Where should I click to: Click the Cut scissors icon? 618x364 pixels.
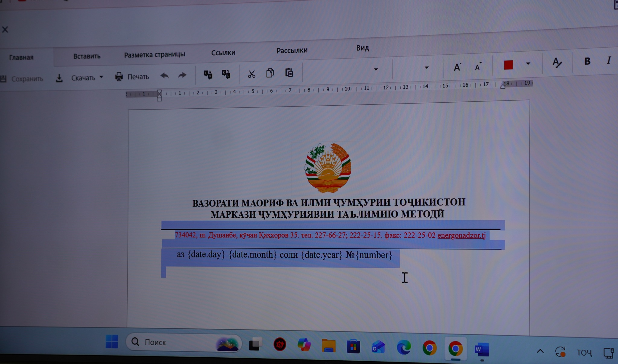click(251, 74)
